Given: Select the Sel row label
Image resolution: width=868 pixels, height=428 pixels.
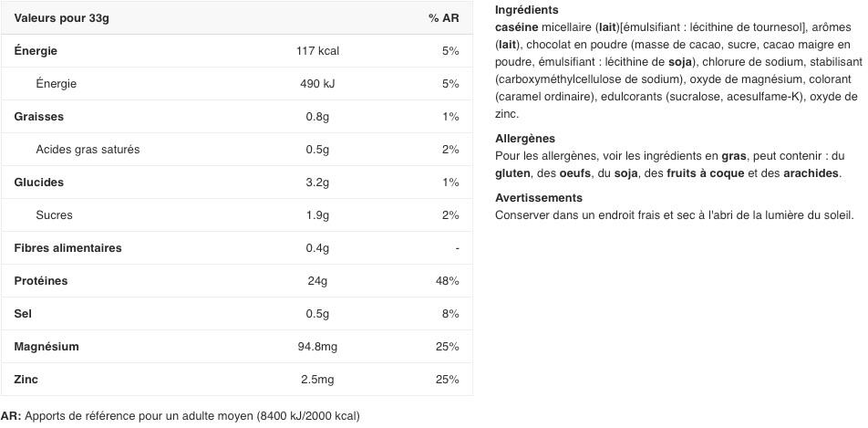Looking at the screenshot, I should [24, 314].
